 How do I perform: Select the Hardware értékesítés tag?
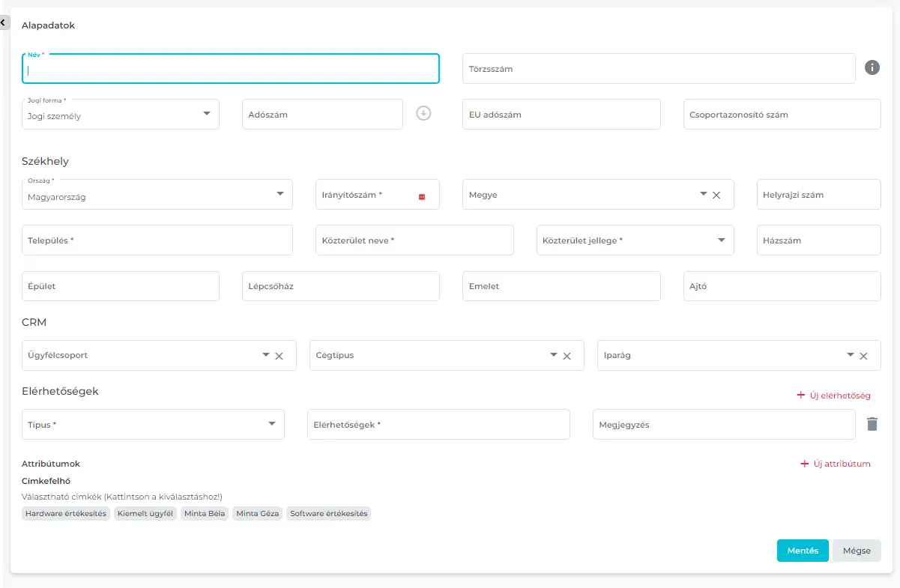pyautogui.click(x=66, y=514)
